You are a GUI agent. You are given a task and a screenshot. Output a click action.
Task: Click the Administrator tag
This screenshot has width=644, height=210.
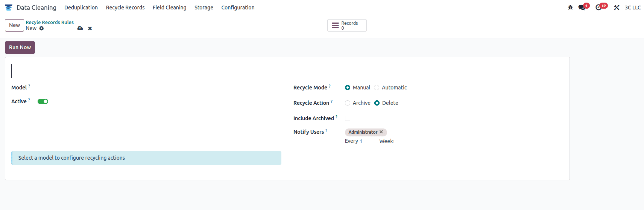(363, 132)
